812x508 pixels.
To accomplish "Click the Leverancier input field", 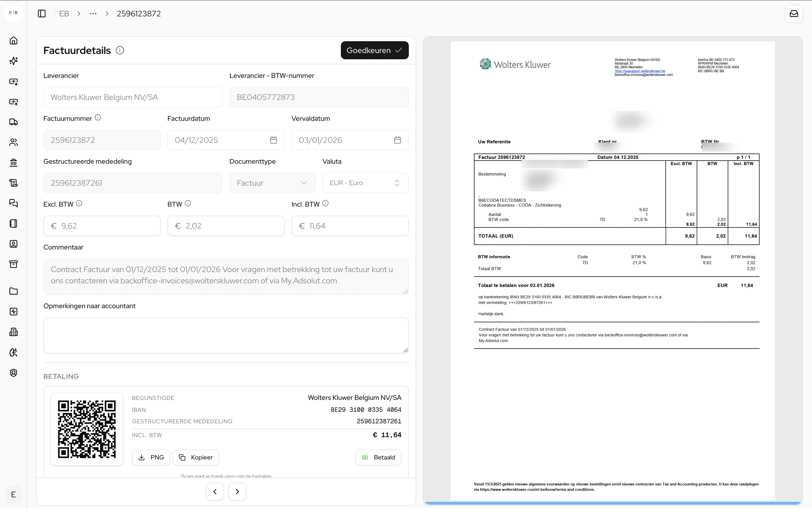I will coord(133,97).
